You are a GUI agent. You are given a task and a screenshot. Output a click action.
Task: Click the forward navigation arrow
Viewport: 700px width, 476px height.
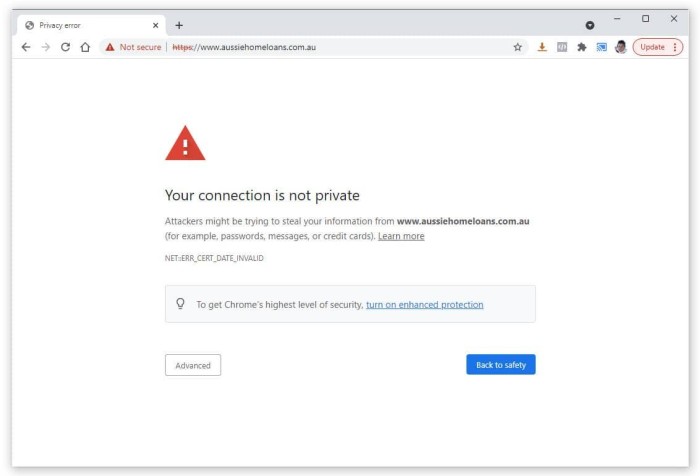(46, 47)
